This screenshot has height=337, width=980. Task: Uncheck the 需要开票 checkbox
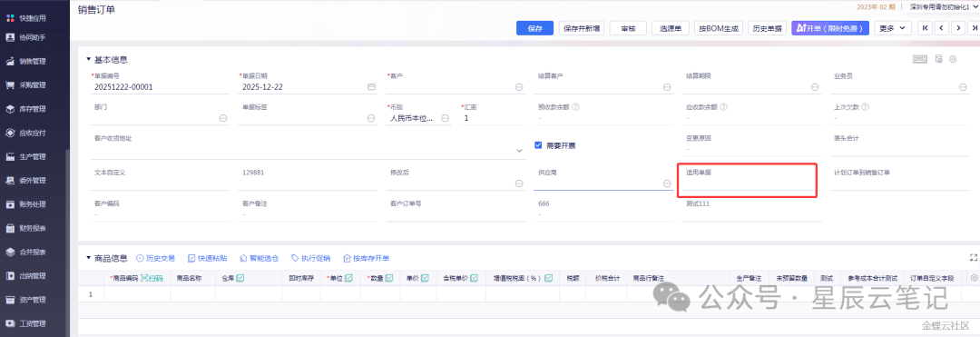[x=538, y=145]
